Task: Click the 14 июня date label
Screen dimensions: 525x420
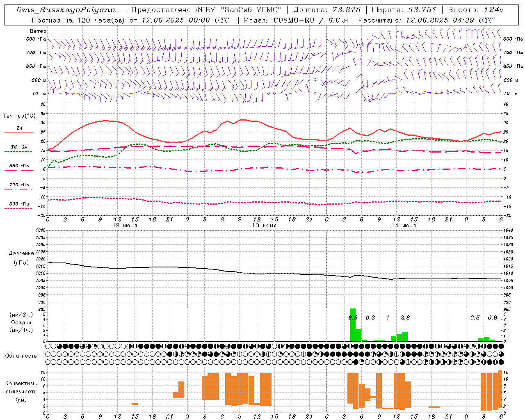Action: (404, 225)
